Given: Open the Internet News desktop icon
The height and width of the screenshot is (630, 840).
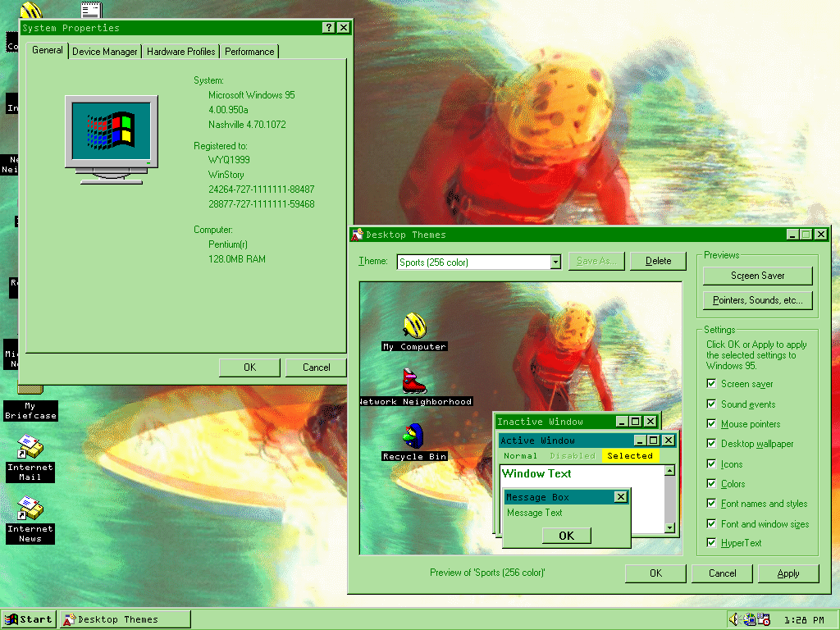Looking at the screenshot, I should click(30, 508).
